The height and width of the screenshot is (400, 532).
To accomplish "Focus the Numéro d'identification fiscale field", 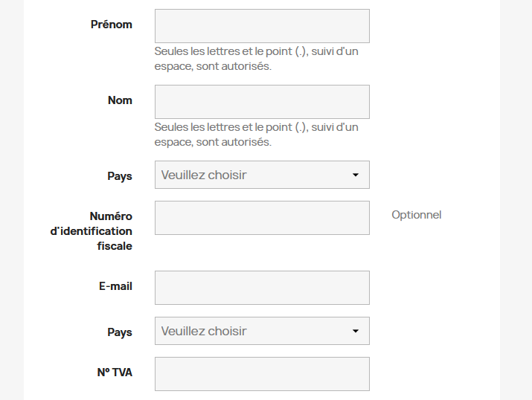I will pos(262,218).
